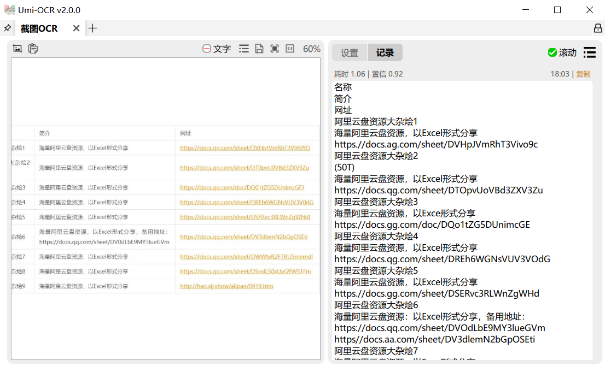The width and height of the screenshot is (605, 366).
Task: Click the paste from clipboard icon
Action: (x=33, y=49)
